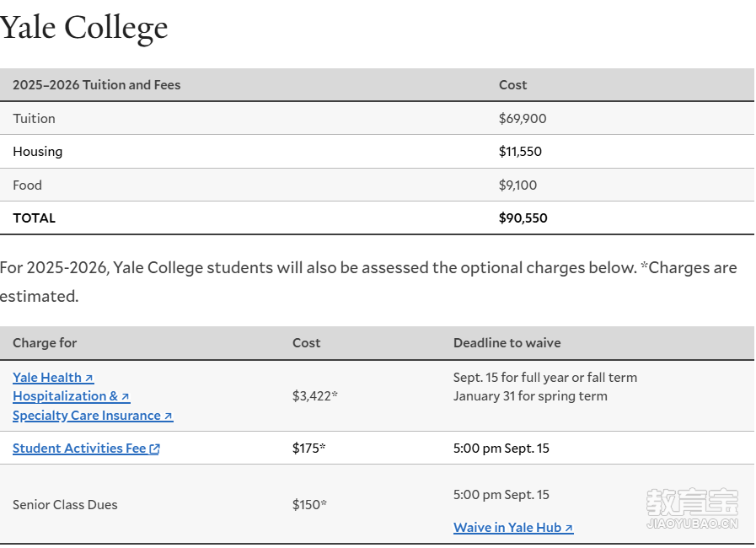Click the 2025–2026 Tuition and Fees header
The height and width of the screenshot is (548, 756).
[x=96, y=85]
